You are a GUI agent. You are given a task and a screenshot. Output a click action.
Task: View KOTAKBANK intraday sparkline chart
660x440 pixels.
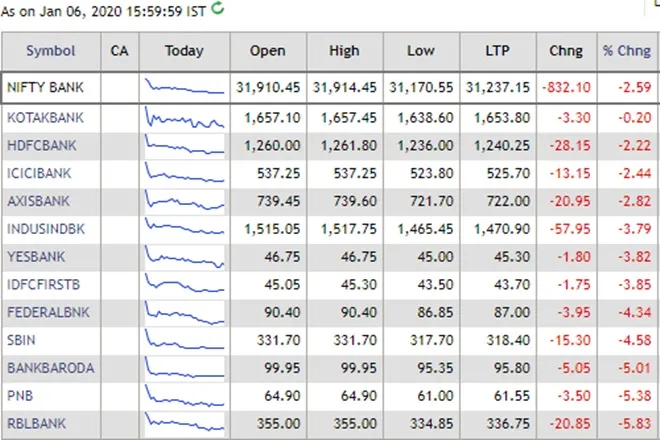184,117
